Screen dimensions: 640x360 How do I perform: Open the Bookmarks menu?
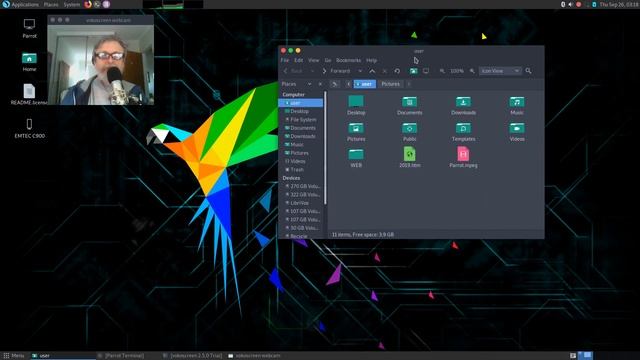[x=348, y=60]
